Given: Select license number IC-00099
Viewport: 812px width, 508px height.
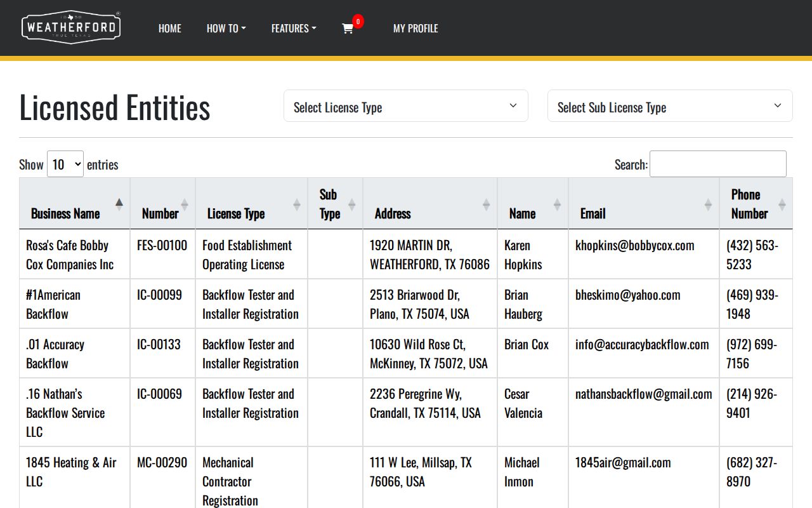Looking at the screenshot, I should (159, 295).
